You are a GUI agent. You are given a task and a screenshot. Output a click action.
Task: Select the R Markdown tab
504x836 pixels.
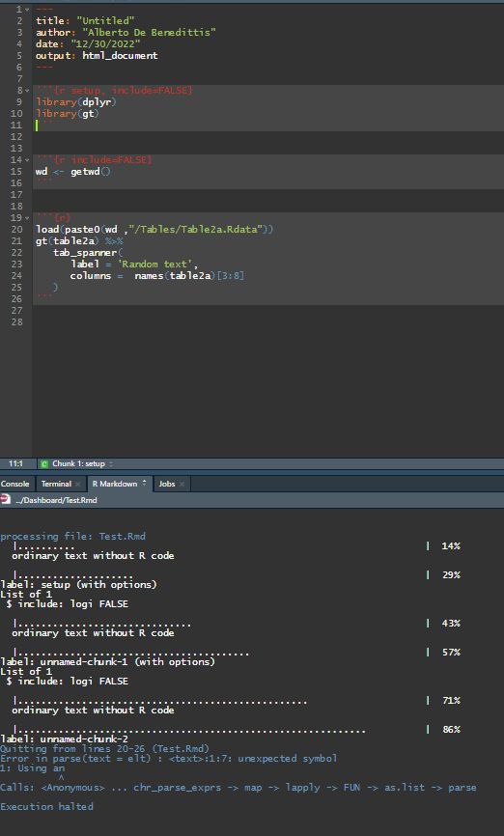click(115, 484)
